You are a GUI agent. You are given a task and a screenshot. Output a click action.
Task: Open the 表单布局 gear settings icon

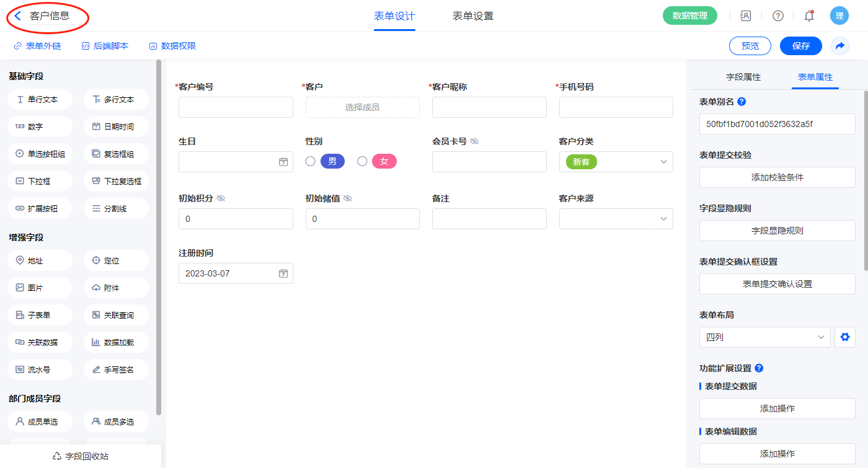844,337
